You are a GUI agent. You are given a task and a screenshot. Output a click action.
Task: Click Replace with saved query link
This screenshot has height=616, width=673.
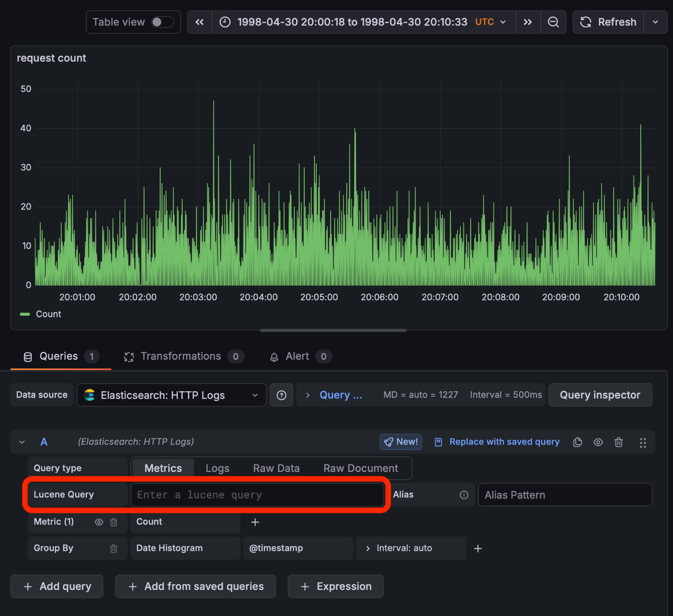(x=504, y=442)
